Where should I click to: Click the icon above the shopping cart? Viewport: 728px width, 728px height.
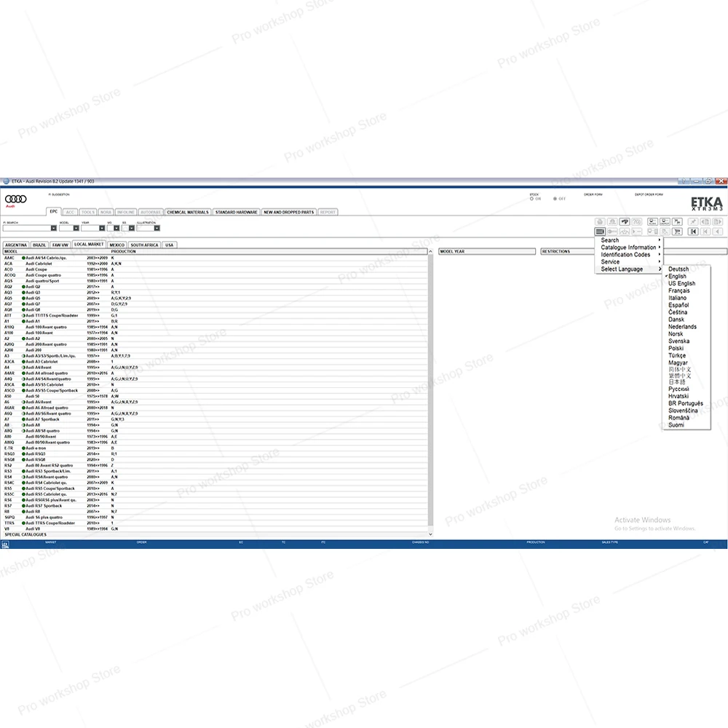677,222
